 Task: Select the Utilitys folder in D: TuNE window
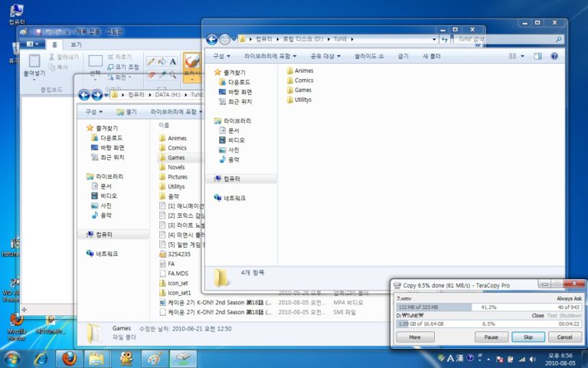coord(299,100)
